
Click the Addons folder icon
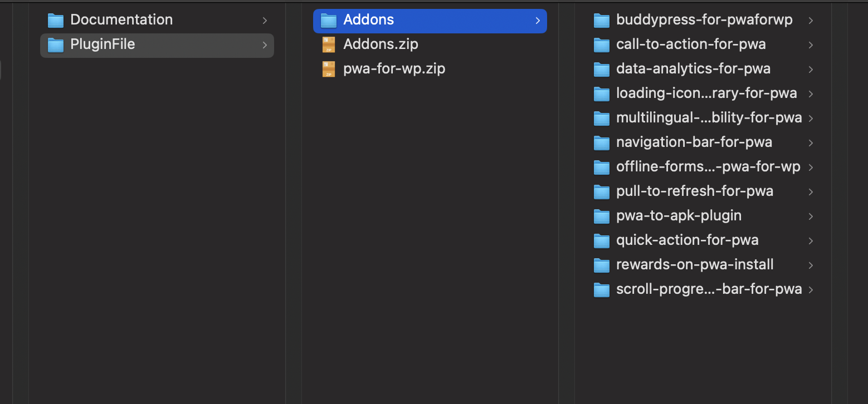pyautogui.click(x=329, y=20)
